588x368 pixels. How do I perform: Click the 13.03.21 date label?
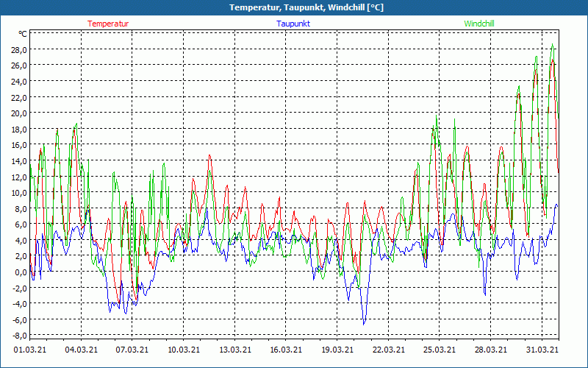(235, 350)
